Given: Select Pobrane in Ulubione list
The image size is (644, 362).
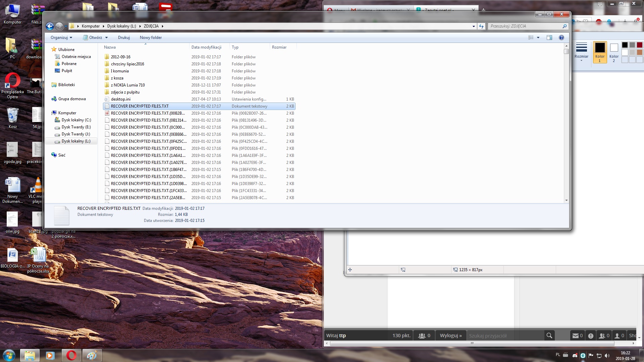Looking at the screenshot, I should point(69,64).
